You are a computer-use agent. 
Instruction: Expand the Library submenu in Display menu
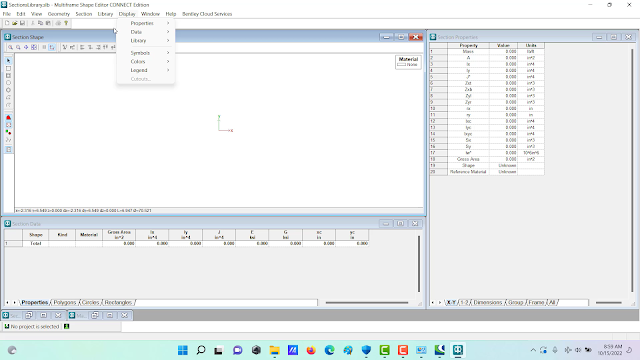click(146, 40)
